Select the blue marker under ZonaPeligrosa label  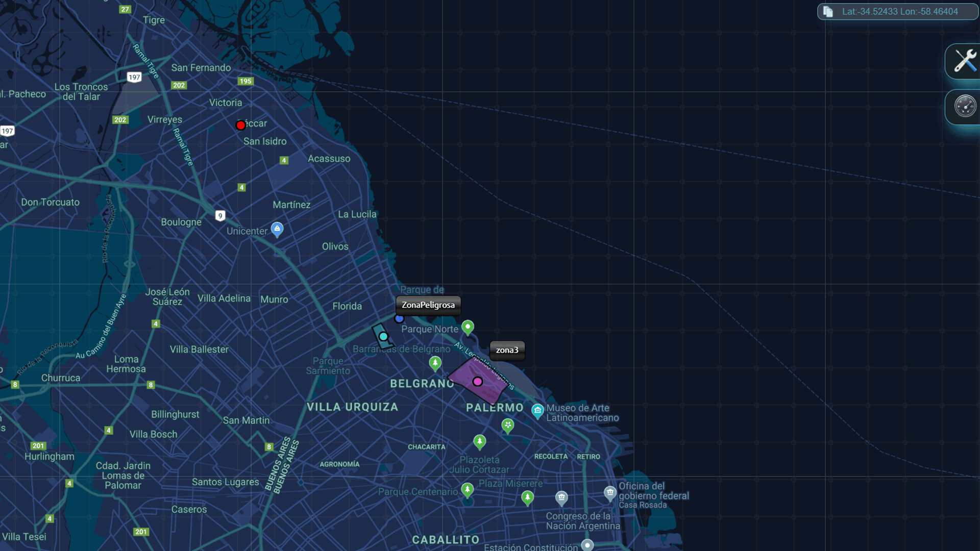pyautogui.click(x=399, y=319)
